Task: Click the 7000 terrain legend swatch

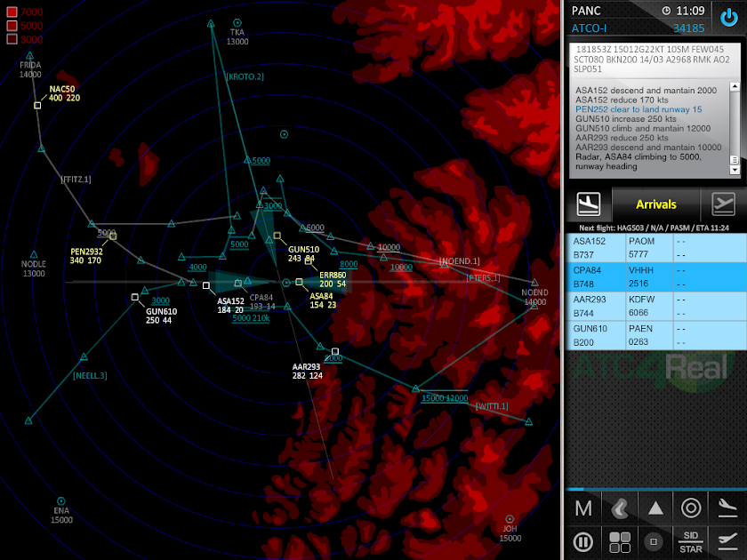Action: [12, 12]
